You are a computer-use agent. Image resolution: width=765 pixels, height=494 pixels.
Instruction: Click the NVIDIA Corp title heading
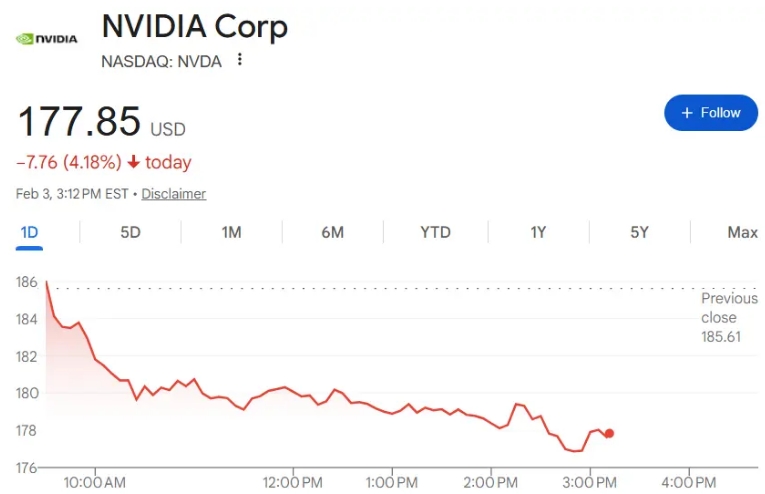(194, 27)
